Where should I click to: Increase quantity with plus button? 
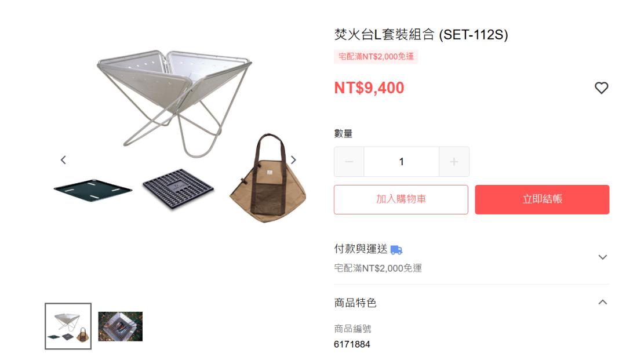[x=454, y=162]
